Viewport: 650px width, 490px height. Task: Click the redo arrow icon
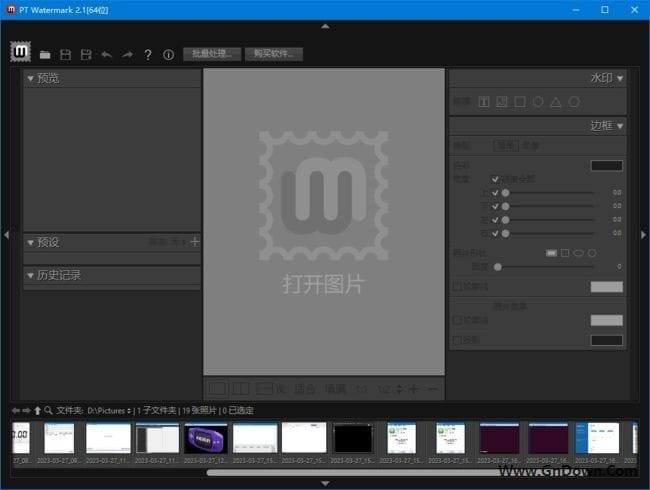click(x=127, y=54)
